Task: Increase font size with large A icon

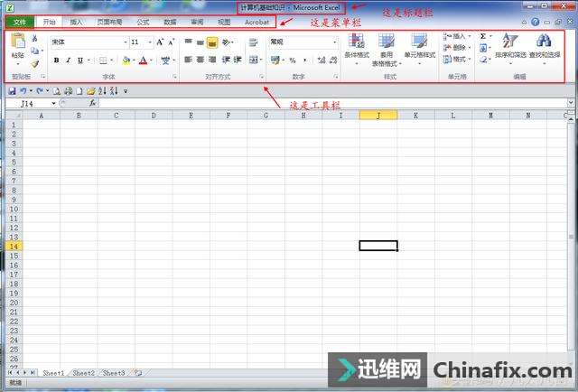Action: click(x=160, y=42)
